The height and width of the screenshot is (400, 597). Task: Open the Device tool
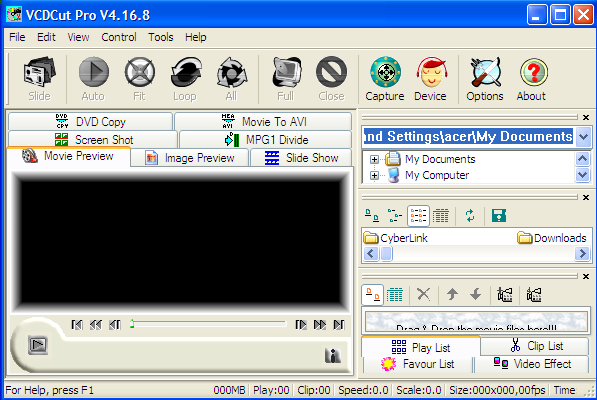pos(431,79)
